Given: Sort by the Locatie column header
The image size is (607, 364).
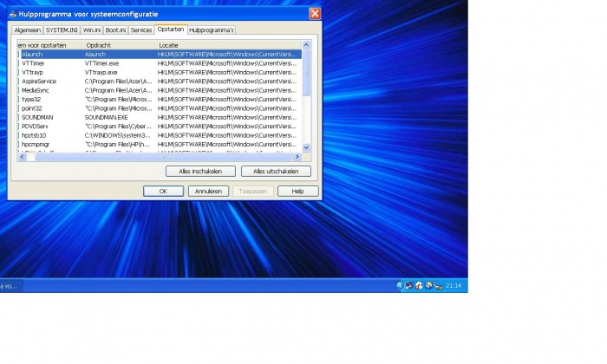Looking at the screenshot, I should [228, 45].
